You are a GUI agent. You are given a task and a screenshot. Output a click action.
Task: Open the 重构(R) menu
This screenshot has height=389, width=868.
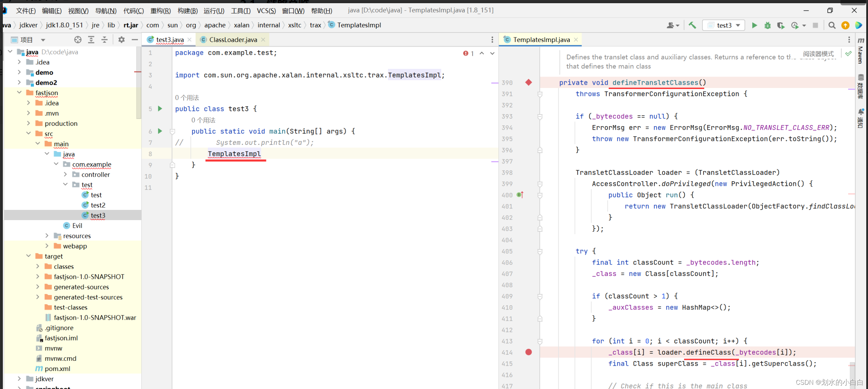pyautogui.click(x=160, y=11)
